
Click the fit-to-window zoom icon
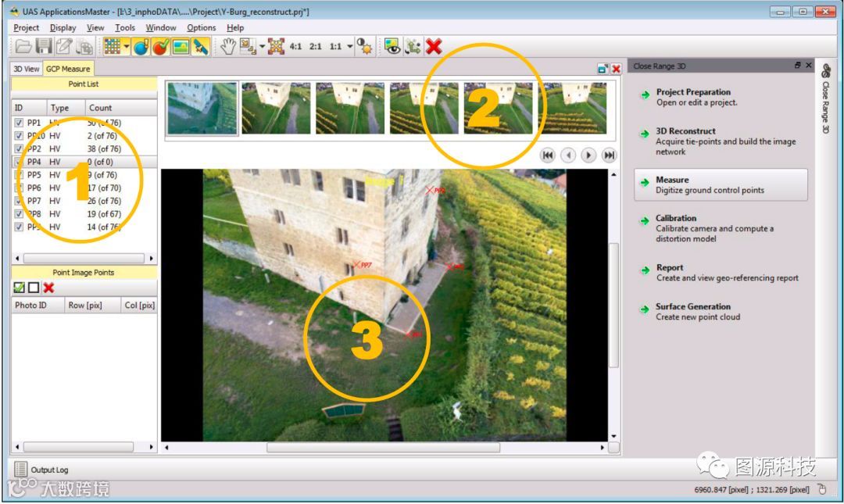[x=276, y=47]
